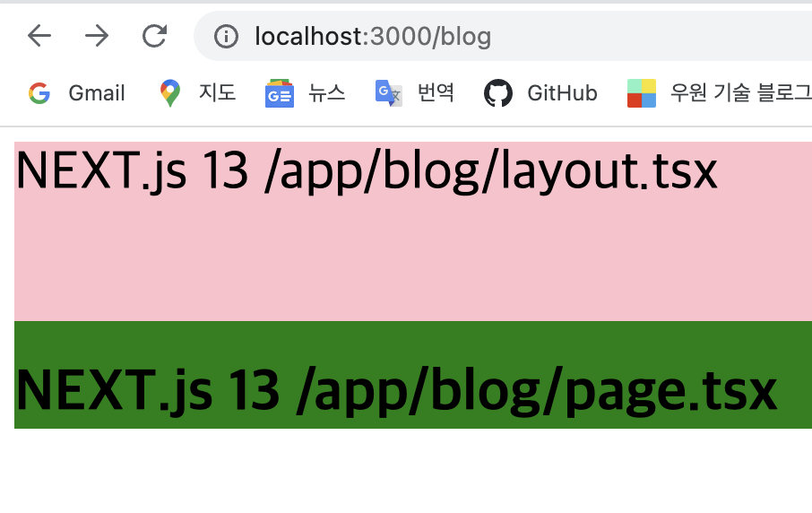
Task: Click the Google Maps pin icon
Action: 170,93
